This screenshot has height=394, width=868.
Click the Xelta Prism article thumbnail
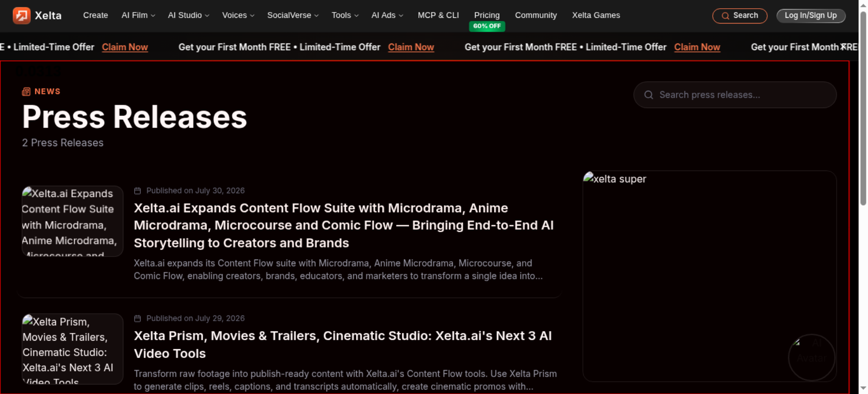click(x=72, y=349)
